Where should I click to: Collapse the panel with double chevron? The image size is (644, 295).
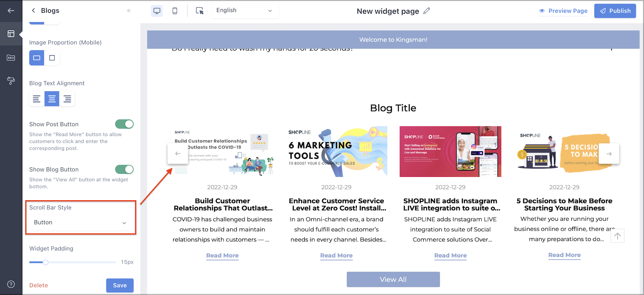[129, 11]
